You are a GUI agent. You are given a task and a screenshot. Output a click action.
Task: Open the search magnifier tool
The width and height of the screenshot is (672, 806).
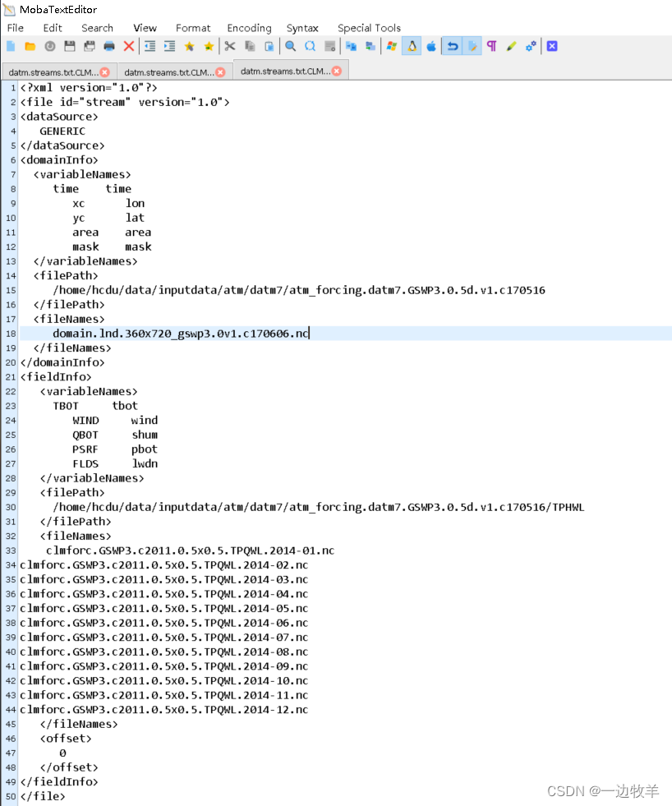(x=291, y=46)
